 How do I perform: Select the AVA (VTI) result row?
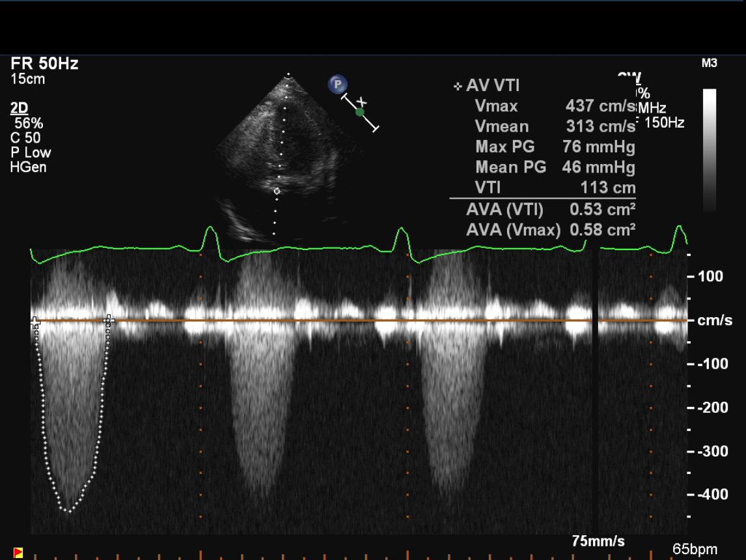tap(550, 210)
